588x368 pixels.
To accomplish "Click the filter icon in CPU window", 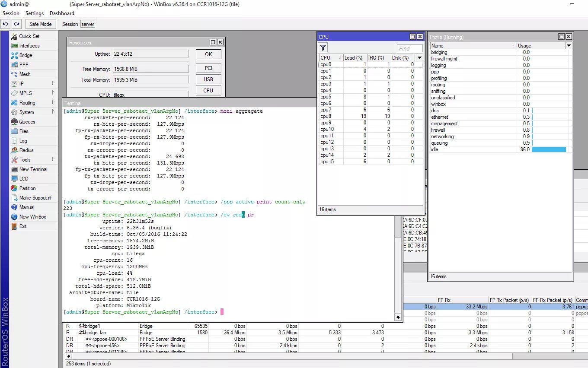I will point(323,48).
